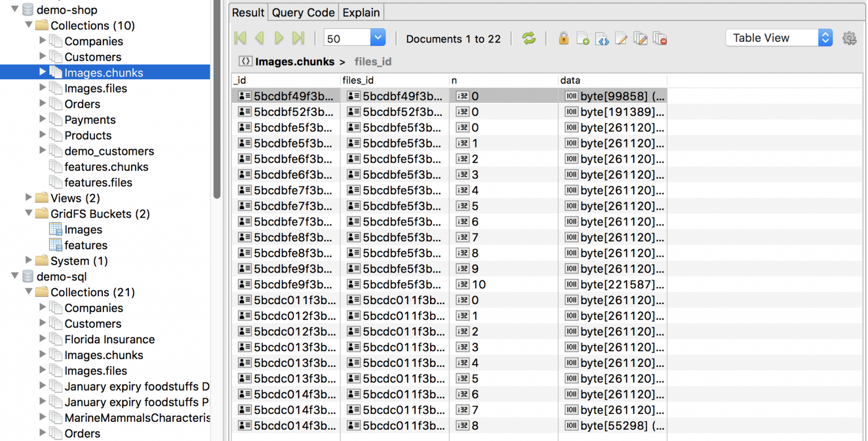
Task: Refresh the query results
Action: tap(529, 38)
